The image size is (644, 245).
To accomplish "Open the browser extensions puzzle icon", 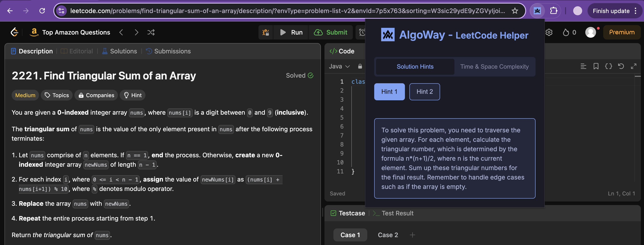I will (553, 11).
